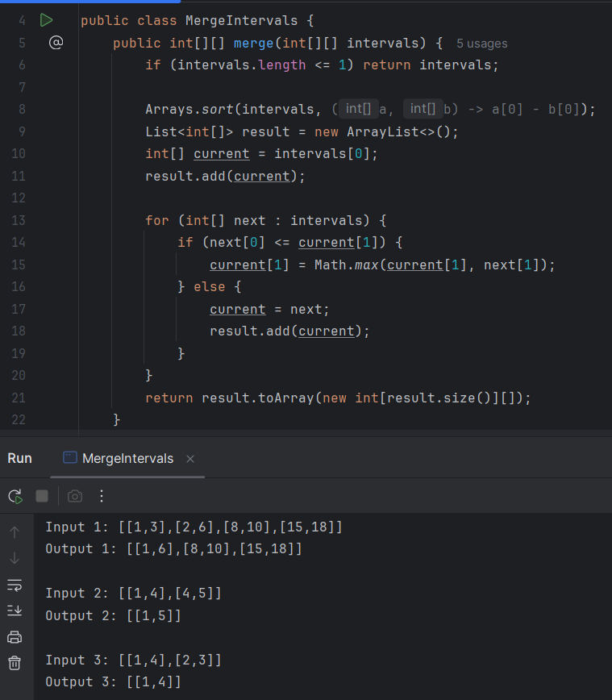Open the "5 usages" hint link
This screenshot has height=700, width=612.
[x=481, y=44]
